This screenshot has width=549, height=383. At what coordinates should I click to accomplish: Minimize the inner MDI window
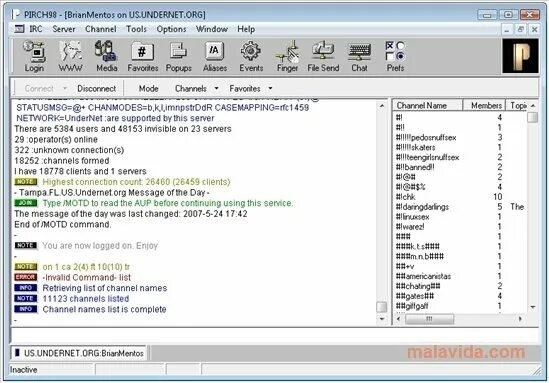coord(507,29)
